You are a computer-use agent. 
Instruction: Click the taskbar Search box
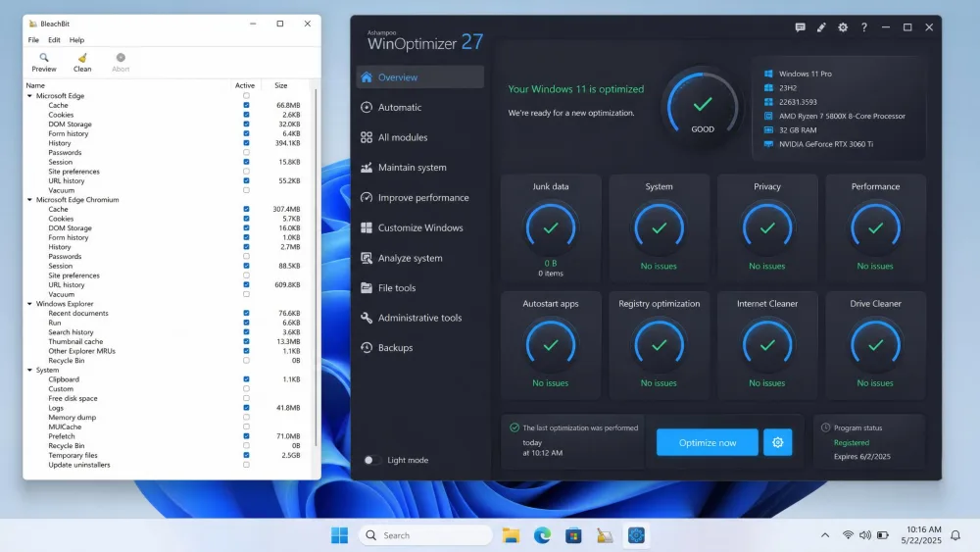pos(425,535)
